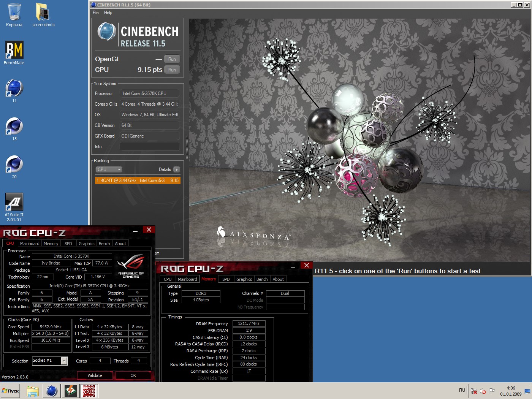Viewport: 532px width, 399px height.
Task: Open the Cinebench shortcut labeled 15
Action: (14, 128)
